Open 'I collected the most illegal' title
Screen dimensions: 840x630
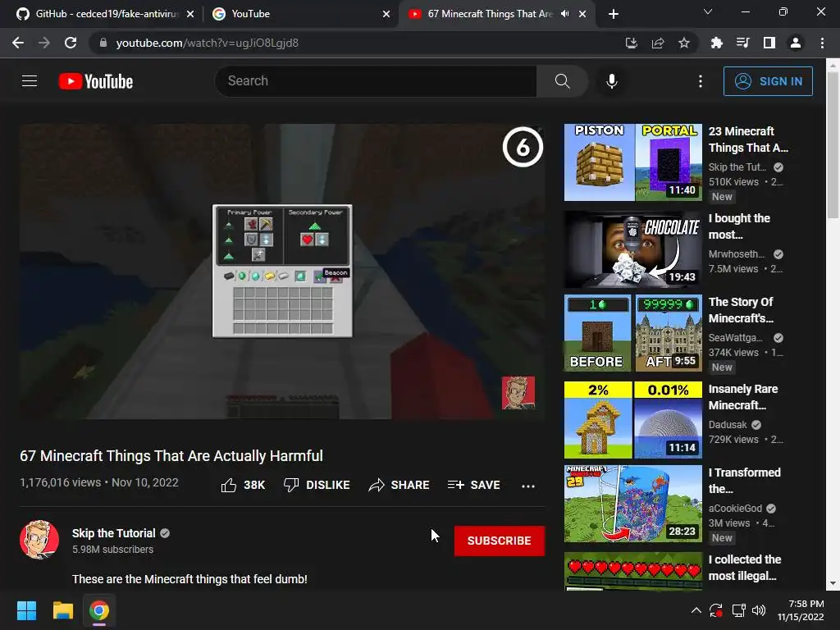745,568
